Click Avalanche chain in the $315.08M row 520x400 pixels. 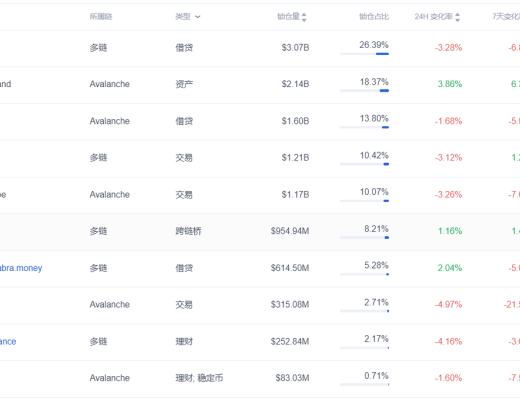109,304
